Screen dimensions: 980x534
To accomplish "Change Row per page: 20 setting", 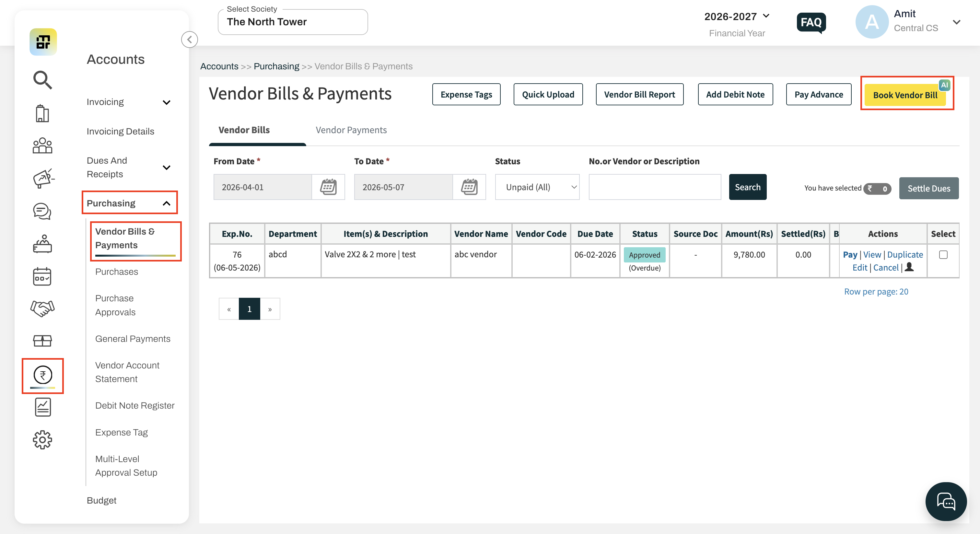I will click(876, 291).
